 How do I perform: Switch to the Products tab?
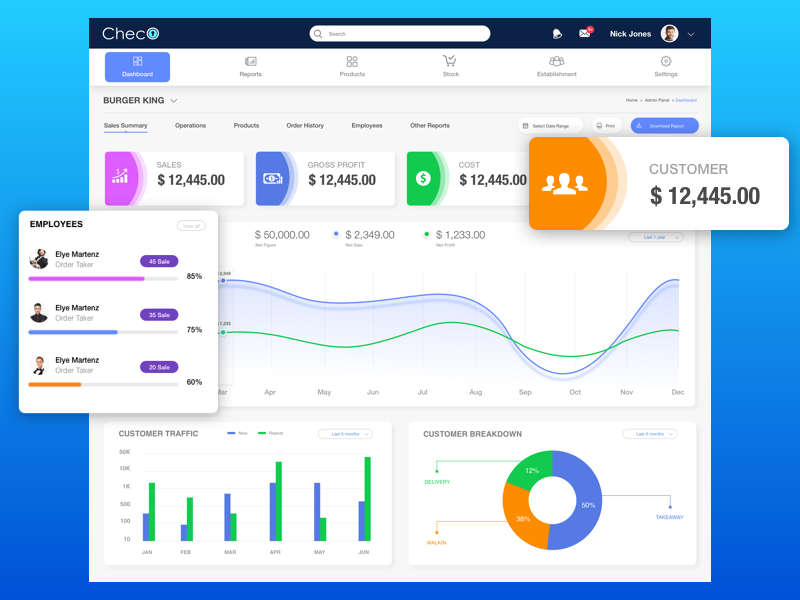click(x=246, y=126)
